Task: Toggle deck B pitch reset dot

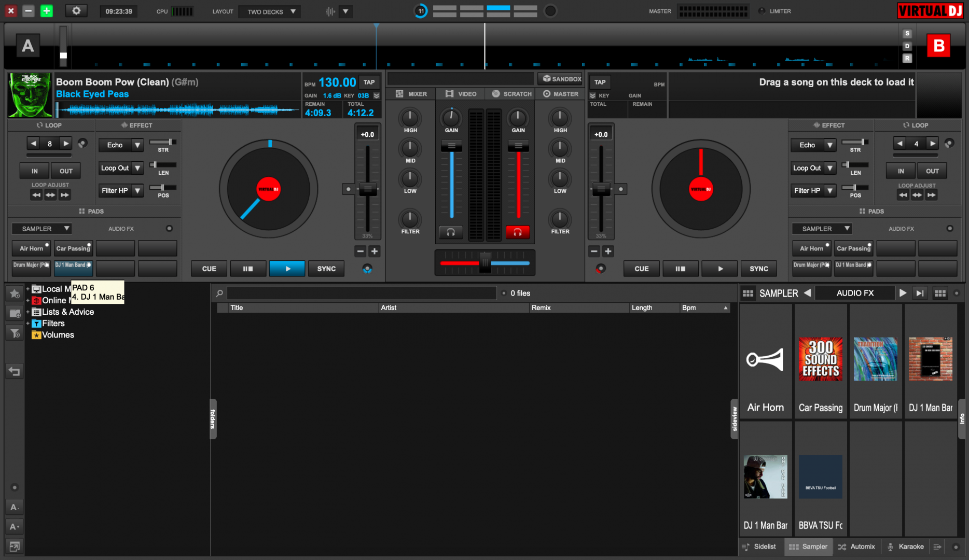Action: [620, 189]
